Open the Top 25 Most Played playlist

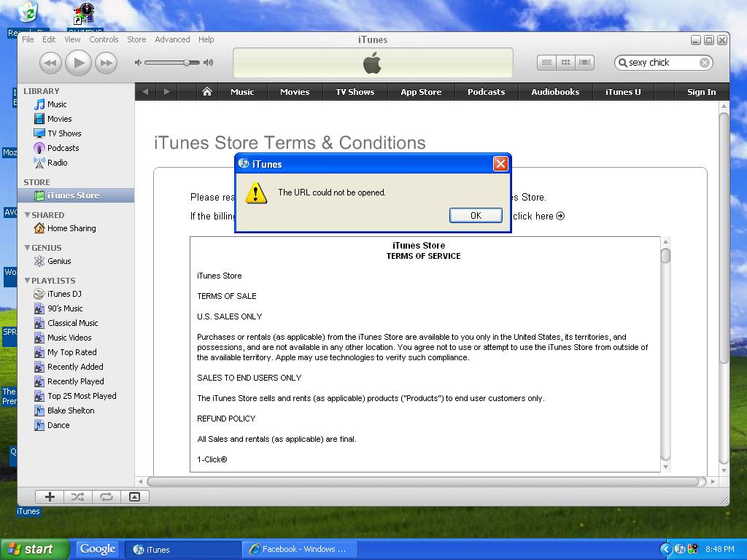pos(76,396)
